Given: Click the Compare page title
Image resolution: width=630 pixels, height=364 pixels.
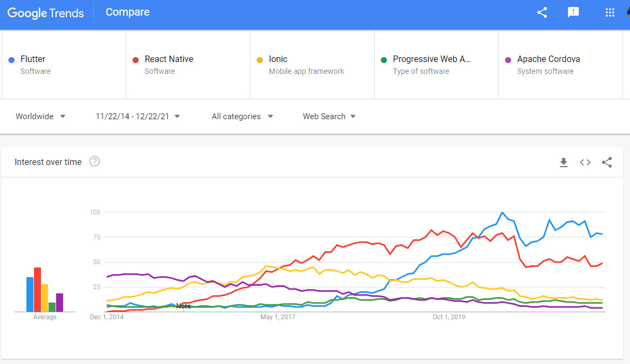Looking at the screenshot, I should (x=127, y=12).
